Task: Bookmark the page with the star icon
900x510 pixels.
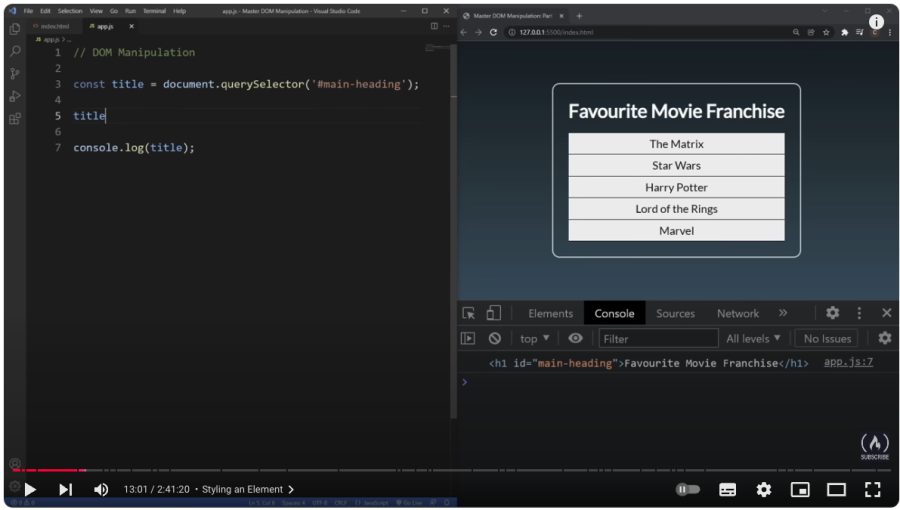Action: pos(826,32)
